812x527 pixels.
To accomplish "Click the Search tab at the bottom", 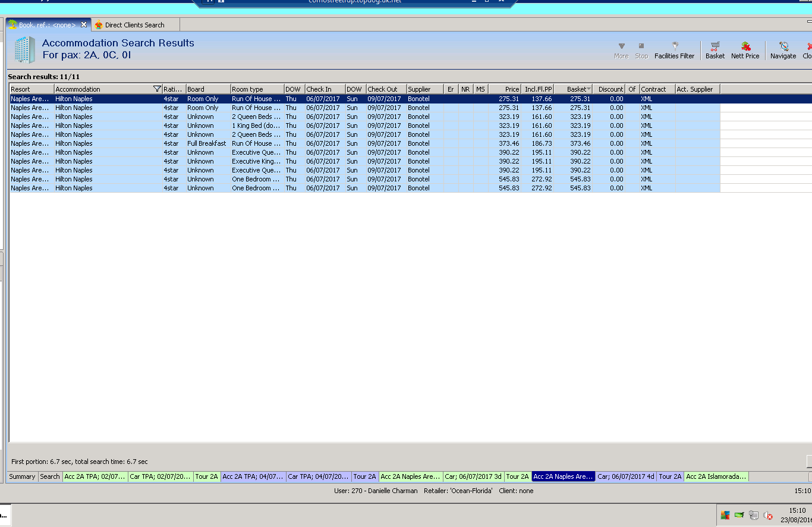I will point(50,476).
